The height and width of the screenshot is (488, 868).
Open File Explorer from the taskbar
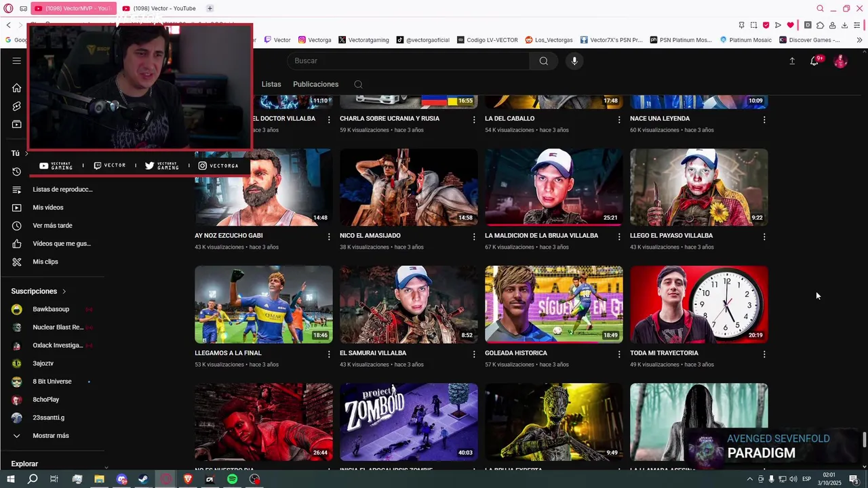pos(99,479)
